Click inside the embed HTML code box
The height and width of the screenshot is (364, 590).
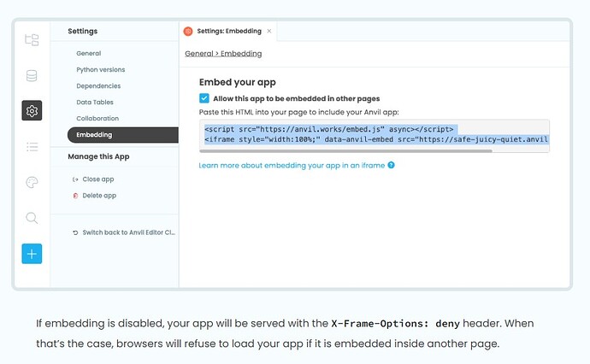click(375, 134)
